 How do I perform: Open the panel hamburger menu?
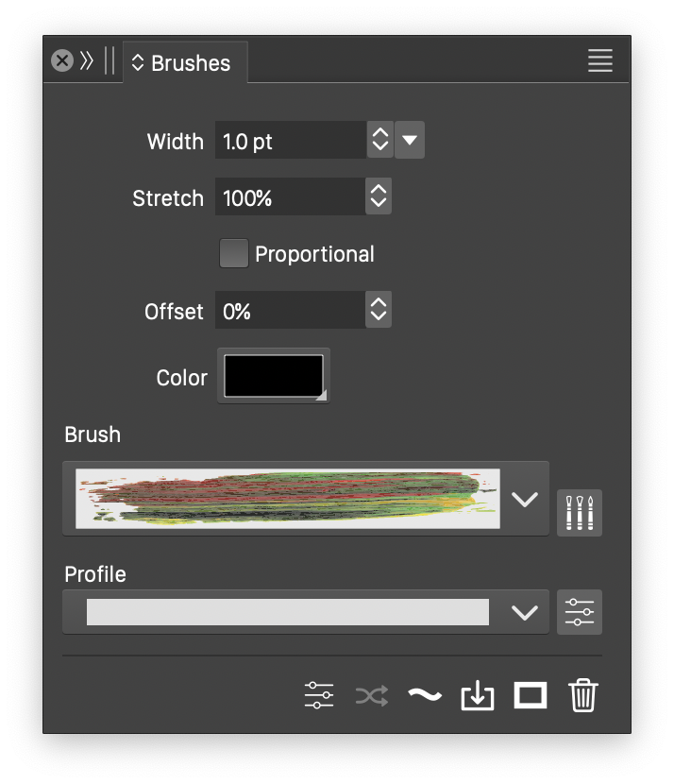pyautogui.click(x=600, y=61)
